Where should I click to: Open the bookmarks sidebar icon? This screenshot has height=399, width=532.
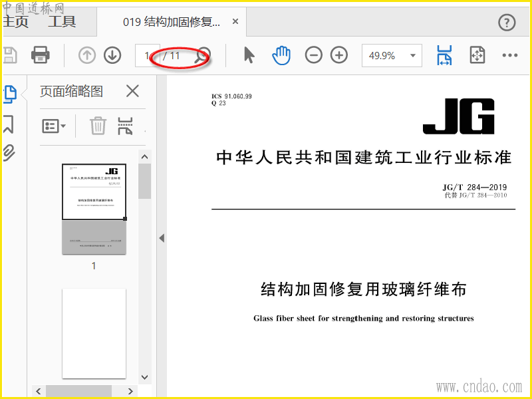click(9, 124)
